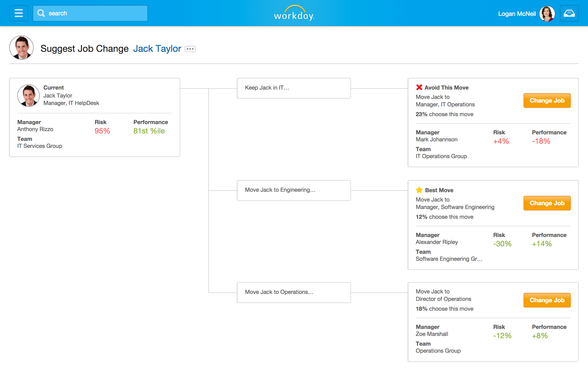This screenshot has height=383, width=588.
Task: Click the Logan McNeil username
Action: tap(517, 14)
